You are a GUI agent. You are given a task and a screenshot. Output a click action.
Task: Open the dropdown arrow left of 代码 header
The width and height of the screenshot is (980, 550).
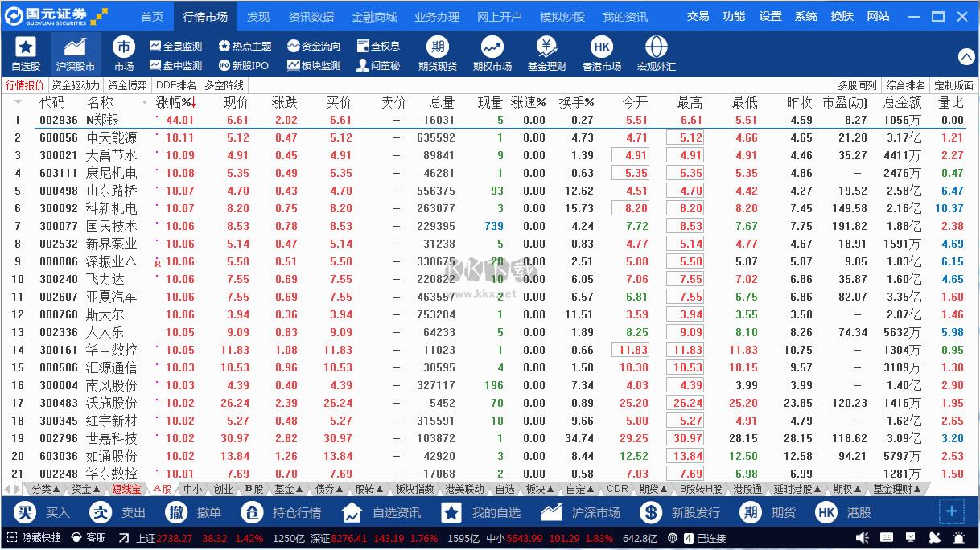coord(18,102)
